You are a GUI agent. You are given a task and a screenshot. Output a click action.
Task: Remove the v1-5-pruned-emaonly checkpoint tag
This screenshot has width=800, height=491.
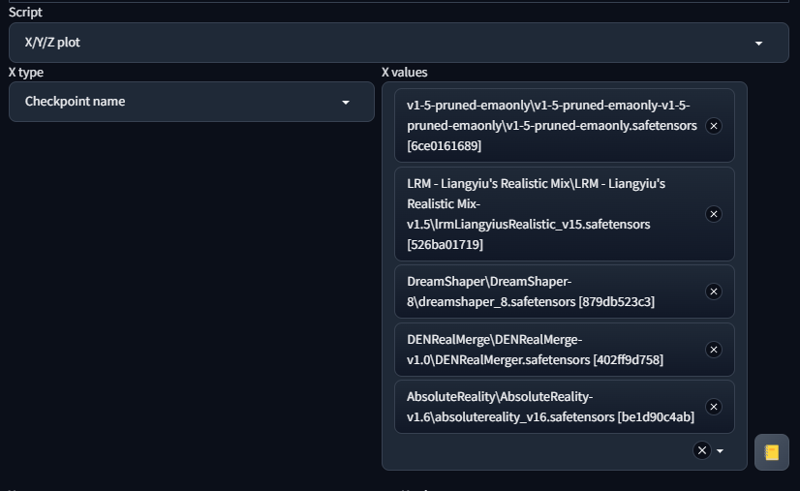[x=713, y=126]
